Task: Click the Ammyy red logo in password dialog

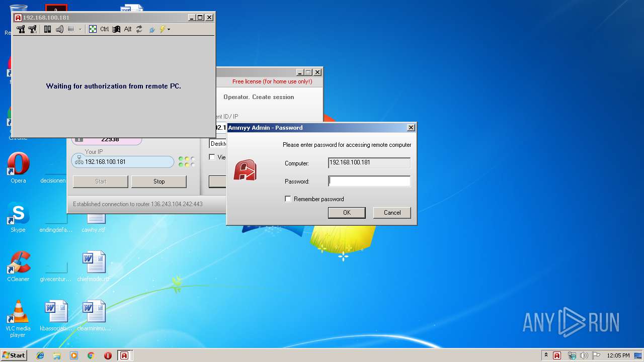Action: pyautogui.click(x=245, y=170)
